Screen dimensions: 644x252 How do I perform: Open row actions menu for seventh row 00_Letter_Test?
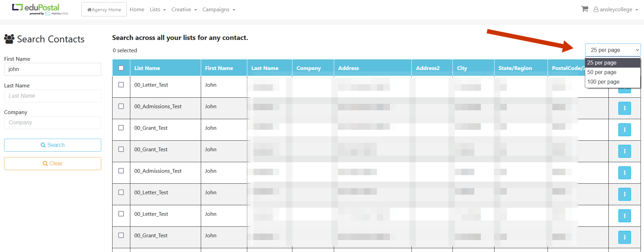point(625,216)
